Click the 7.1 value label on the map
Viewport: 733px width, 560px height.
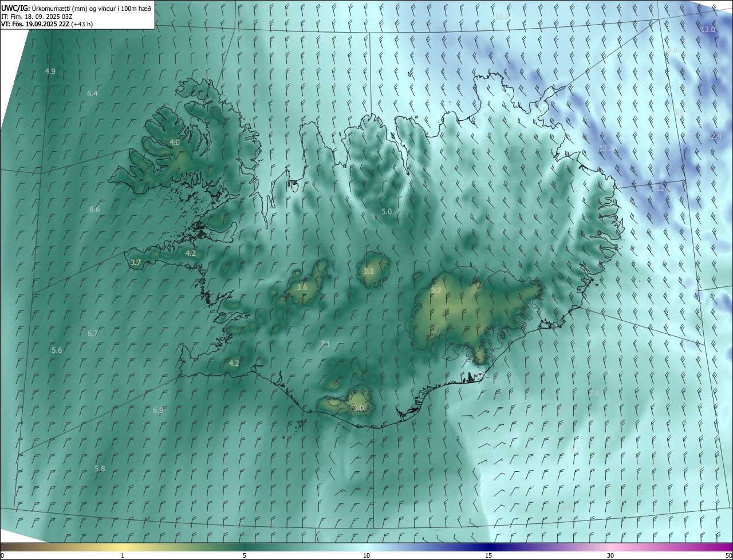(x=325, y=344)
